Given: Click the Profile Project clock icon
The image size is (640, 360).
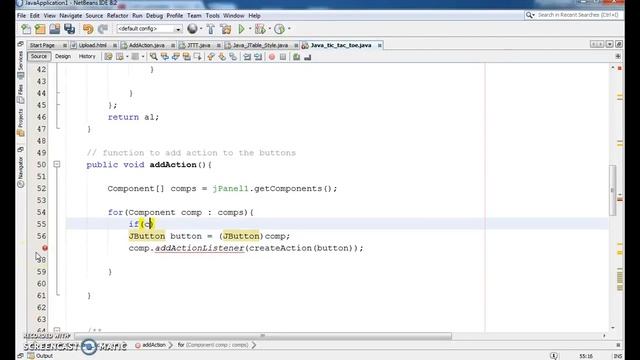Looking at the screenshot, I should 280,29.
